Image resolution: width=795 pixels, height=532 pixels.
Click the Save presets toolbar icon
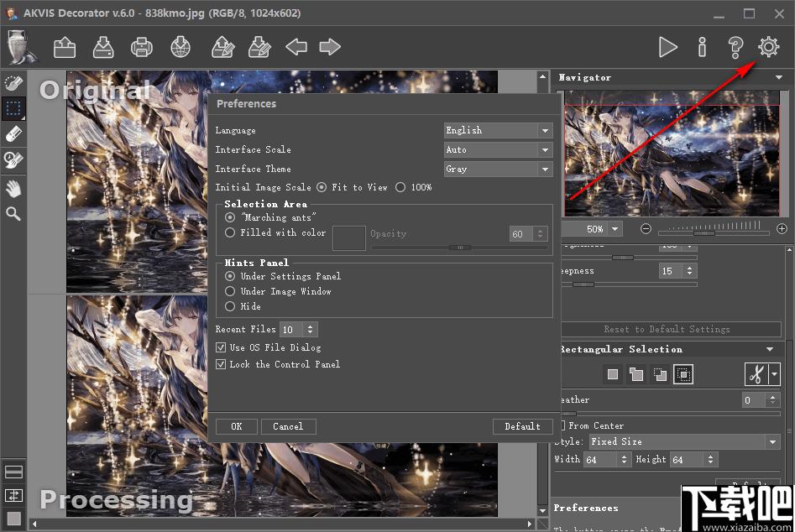click(x=259, y=48)
